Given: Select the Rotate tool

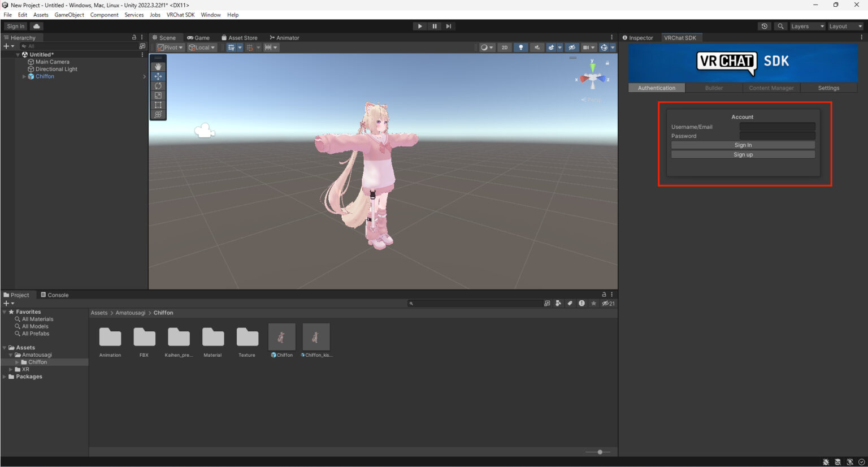Looking at the screenshot, I should tap(158, 86).
